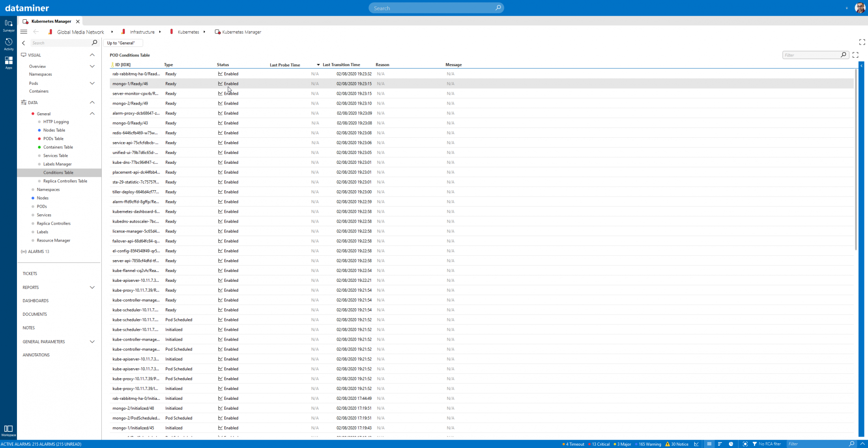Open the Workspace icon at bottom left

tap(8, 431)
